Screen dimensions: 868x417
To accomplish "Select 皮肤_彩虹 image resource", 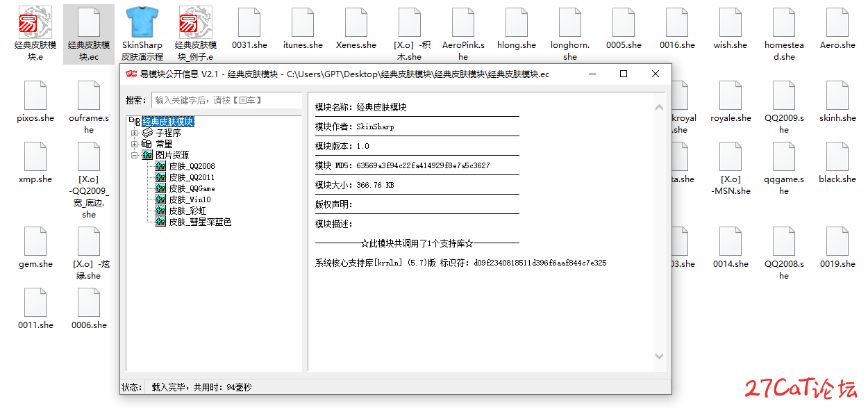I will point(187,211).
